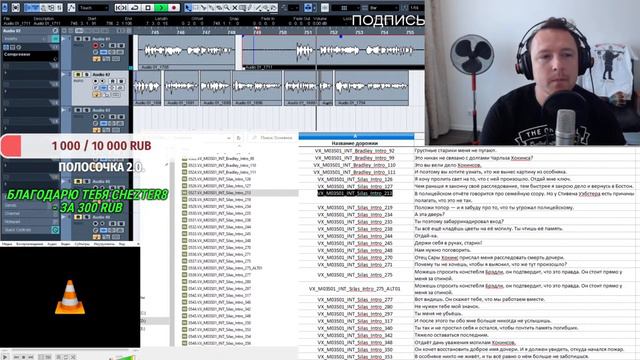
Task: Click Explorer folder pane vertical scrollbar
Action: click(172, 253)
